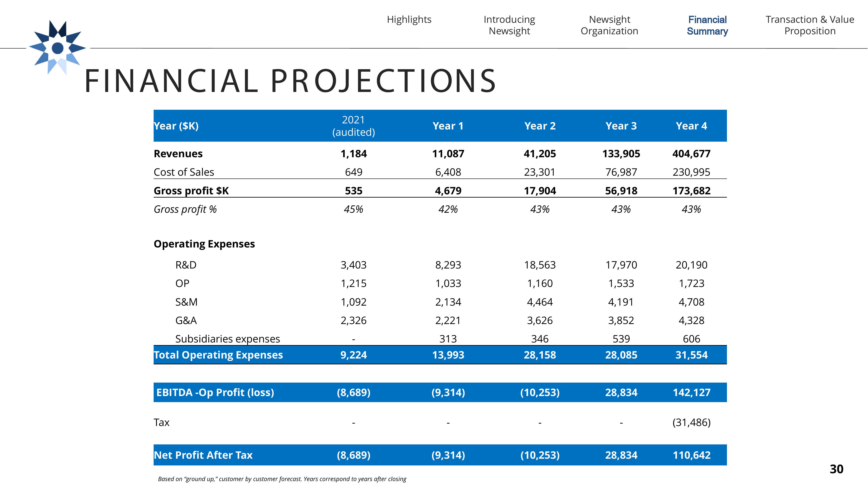
Task: Select the Year ($K) header cell
Action: coord(176,126)
